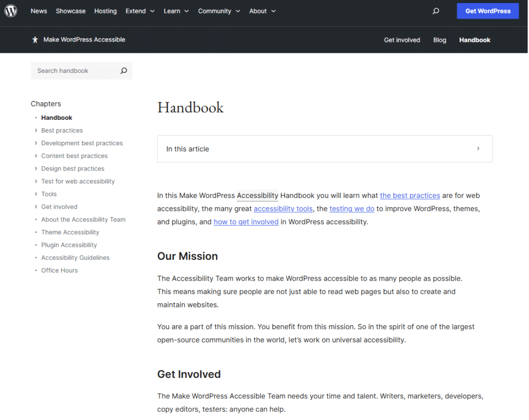Open Best practices chapter link
529x420 pixels.
coord(62,131)
